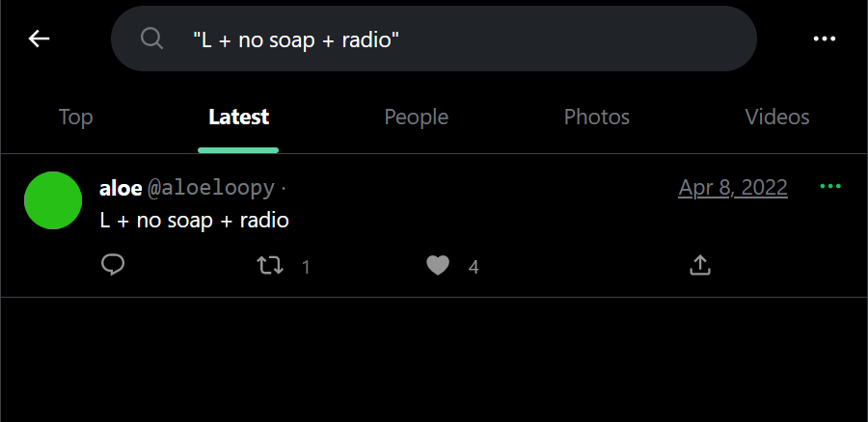Open the search options three-dot menu

[824, 39]
